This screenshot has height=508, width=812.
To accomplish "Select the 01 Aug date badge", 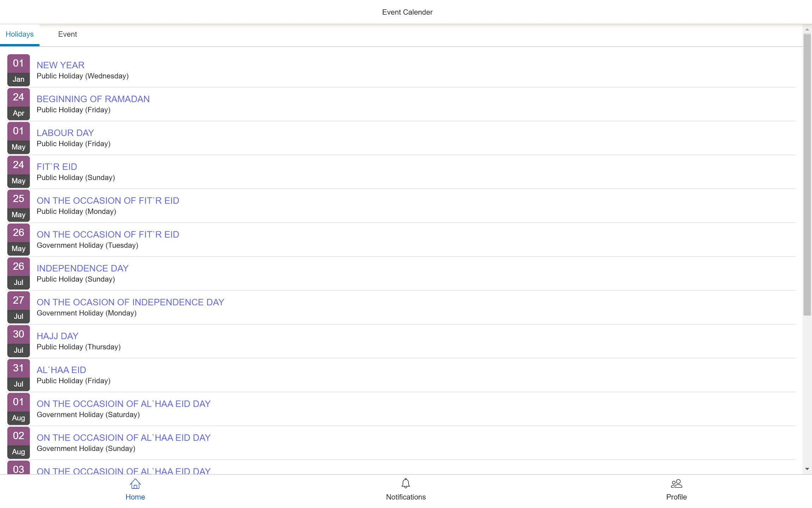I will (19, 409).
